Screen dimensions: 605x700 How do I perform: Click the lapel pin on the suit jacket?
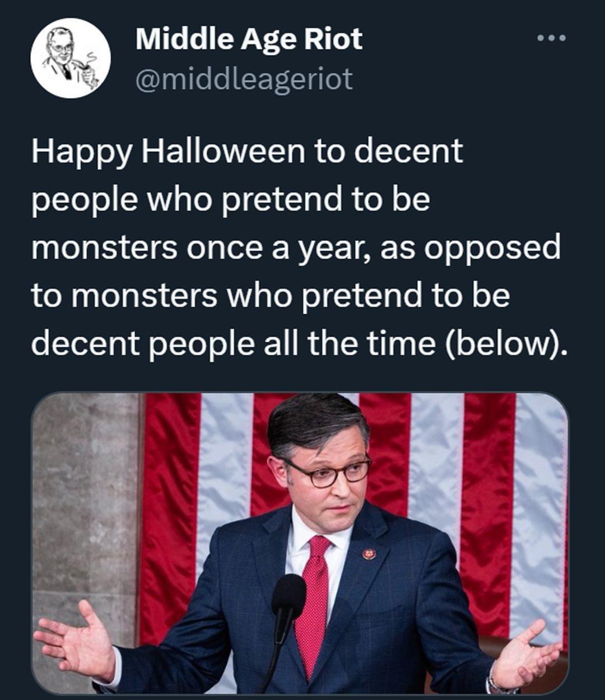click(369, 554)
